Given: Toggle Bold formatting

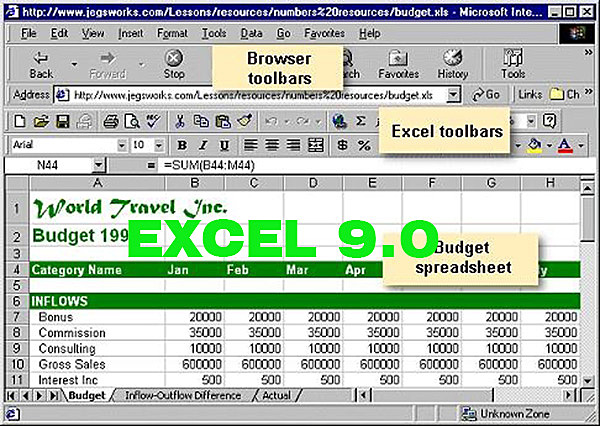Looking at the screenshot, I should (x=182, y=145).
